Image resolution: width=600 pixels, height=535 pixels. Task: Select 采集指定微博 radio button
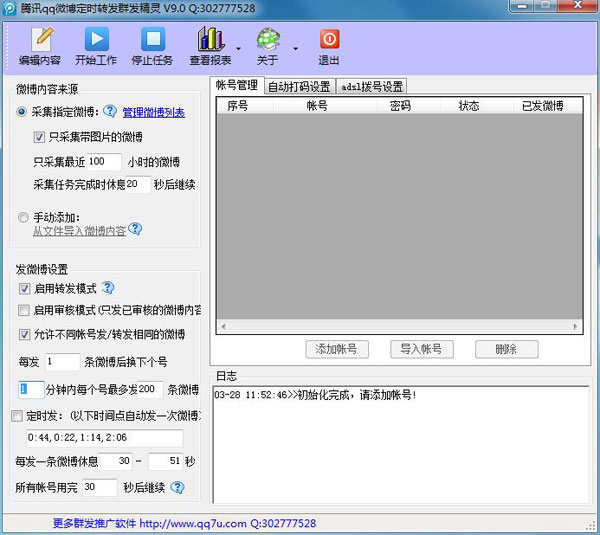(x=21, y=112)
